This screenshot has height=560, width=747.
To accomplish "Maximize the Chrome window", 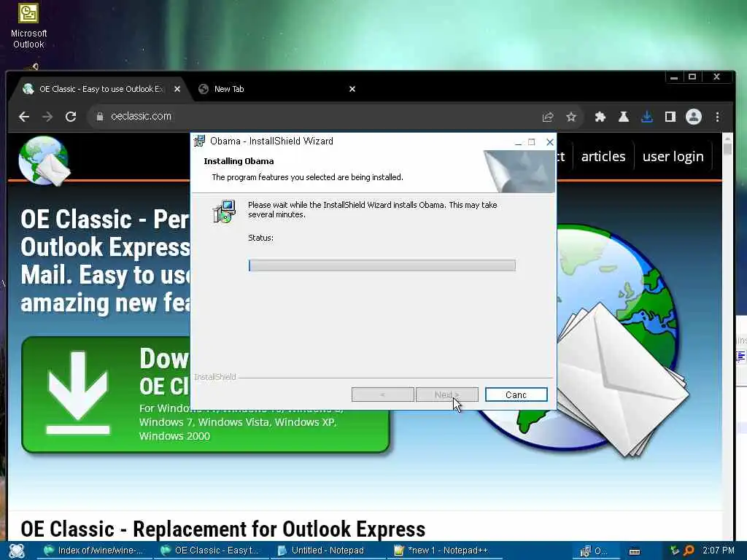I will coord(692,77).
